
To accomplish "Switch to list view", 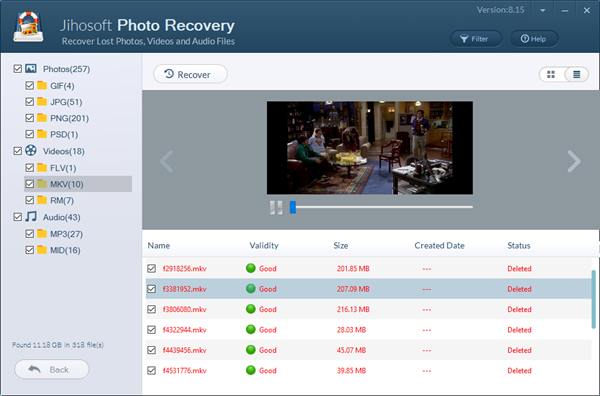I will pyautogui.click(x=577, y=74).
